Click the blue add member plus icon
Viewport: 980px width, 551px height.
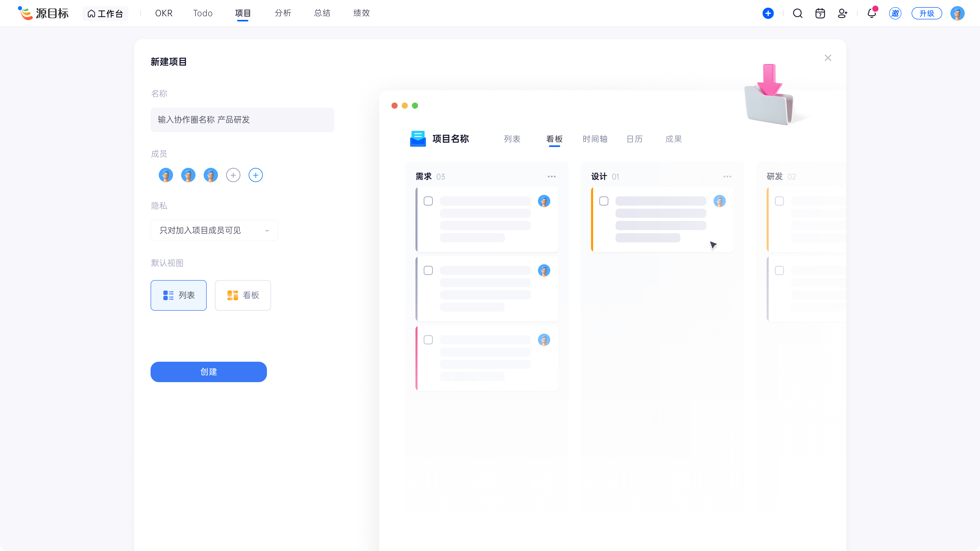[x=255, y=175]
